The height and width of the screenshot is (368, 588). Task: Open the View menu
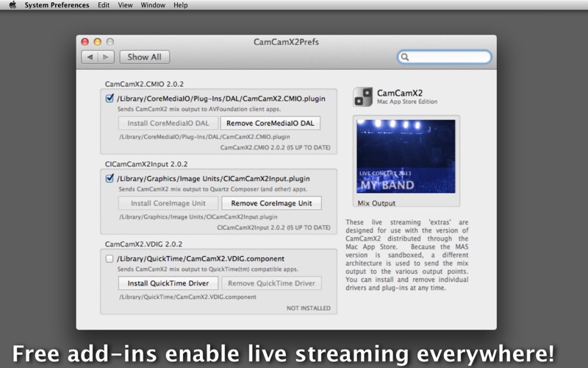[126, 5]
